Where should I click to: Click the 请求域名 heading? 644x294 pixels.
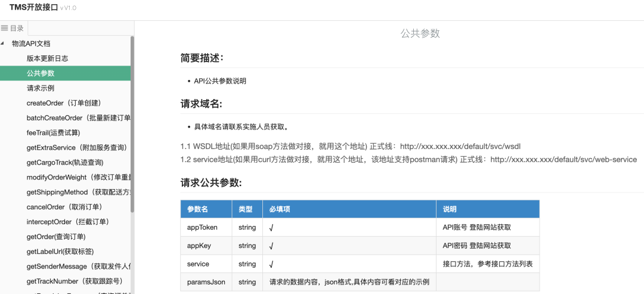pyautogui.click(x=202, y=104)
